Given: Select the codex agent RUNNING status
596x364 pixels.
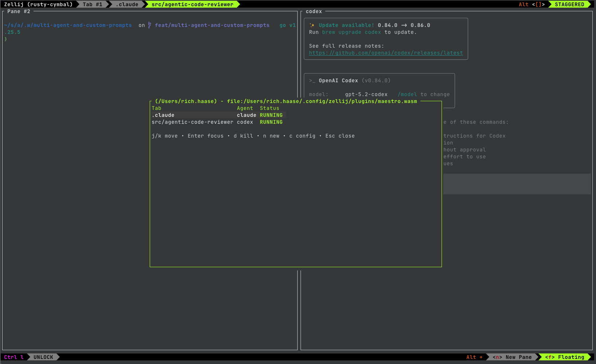Looking at the screenshot, I should tap(271, 122).
